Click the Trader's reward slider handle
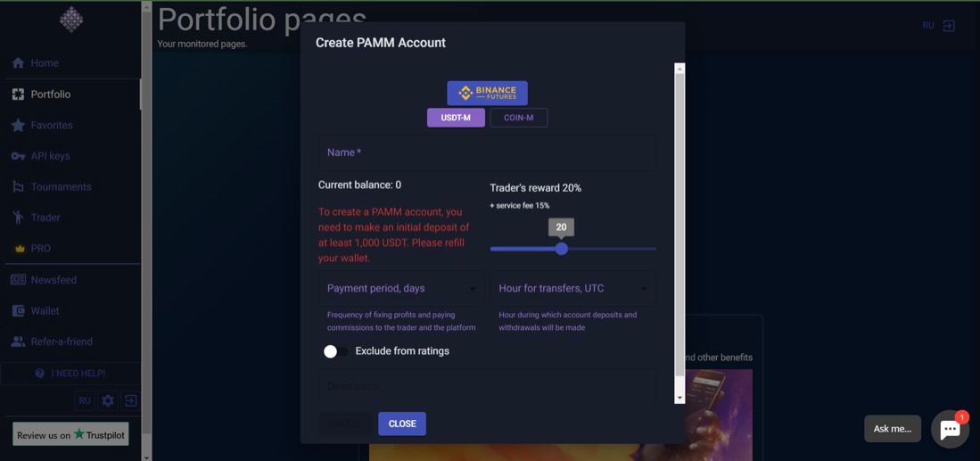 pyautogui.click(x=561, y=249)
